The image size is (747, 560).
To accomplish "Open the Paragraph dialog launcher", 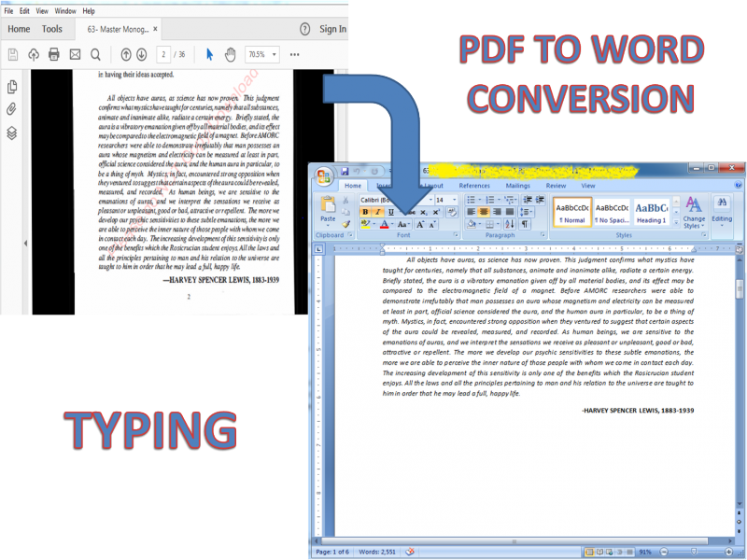I will pyautogui.click(x=543, y=235).
